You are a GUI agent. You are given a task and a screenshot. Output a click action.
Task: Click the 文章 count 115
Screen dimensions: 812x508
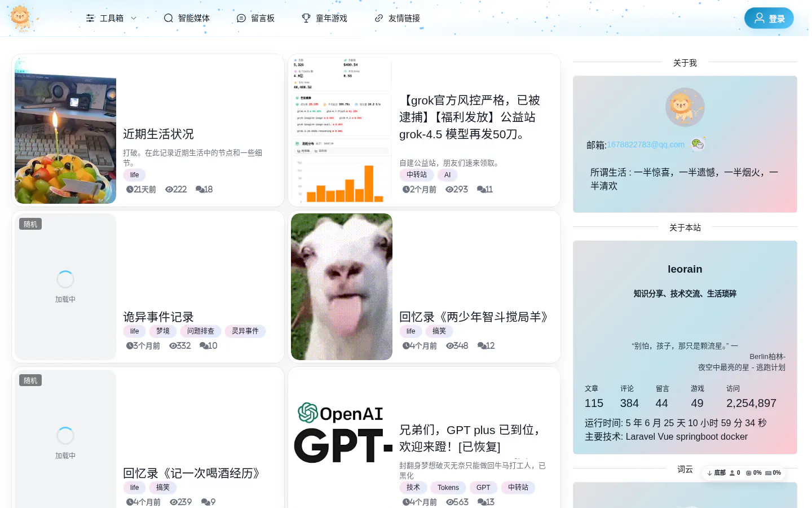point(594,403)
